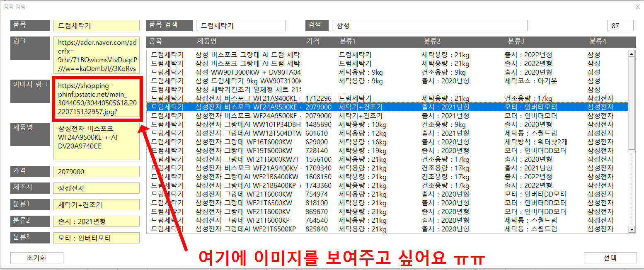Click the 품목 검색 input containing 드럼세탁기
Screen dimensions: 644x270
click(x=240, y=26)
